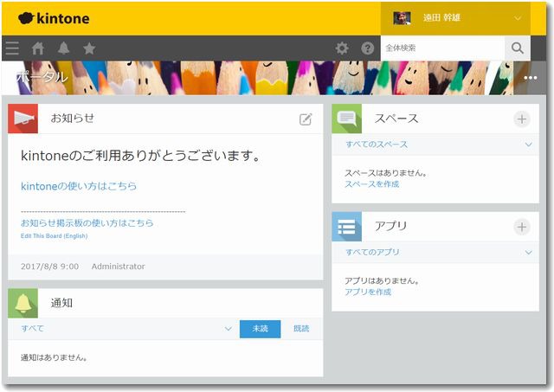Open the portal options ellipsis menu
This screenshot has width=554, height=392.
(x=531, y=78)
